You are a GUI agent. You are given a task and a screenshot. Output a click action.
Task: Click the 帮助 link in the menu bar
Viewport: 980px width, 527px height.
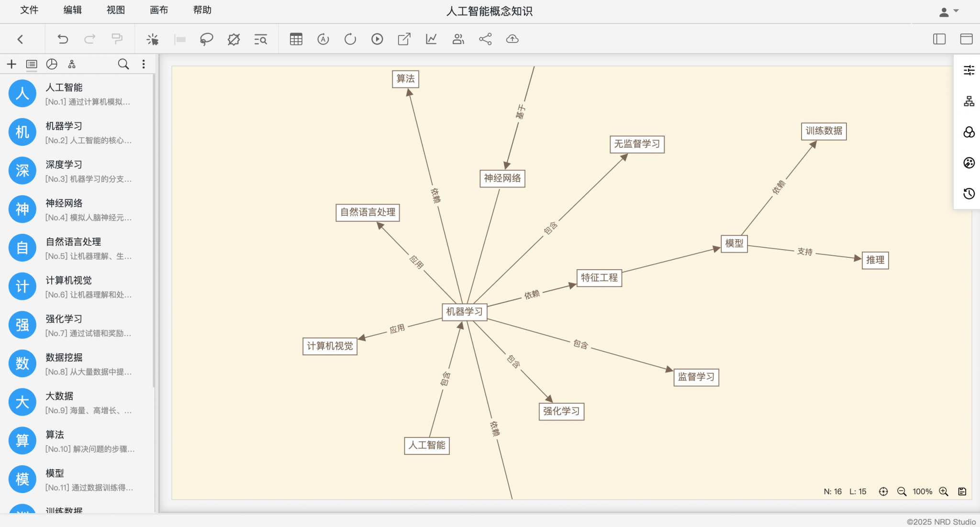coord(202,10)
